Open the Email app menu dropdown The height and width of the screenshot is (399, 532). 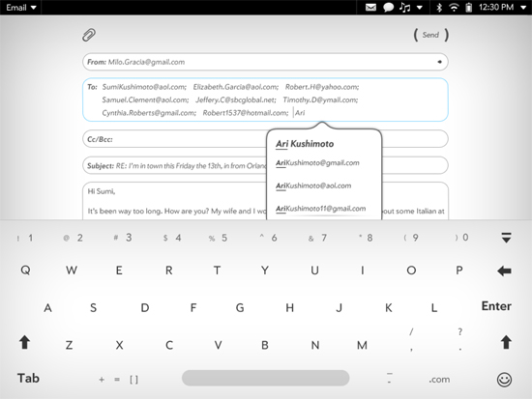[x=20, y=7]
